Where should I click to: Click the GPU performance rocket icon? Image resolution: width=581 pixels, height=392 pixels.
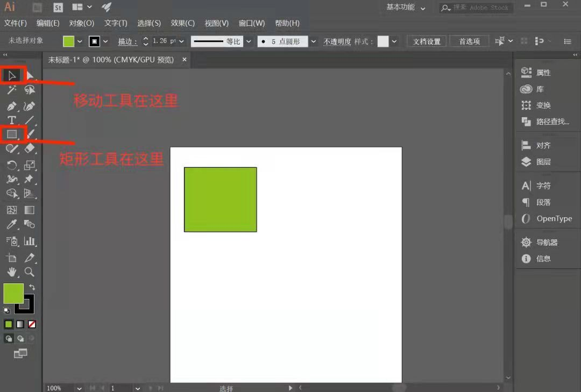pos(107,7)
